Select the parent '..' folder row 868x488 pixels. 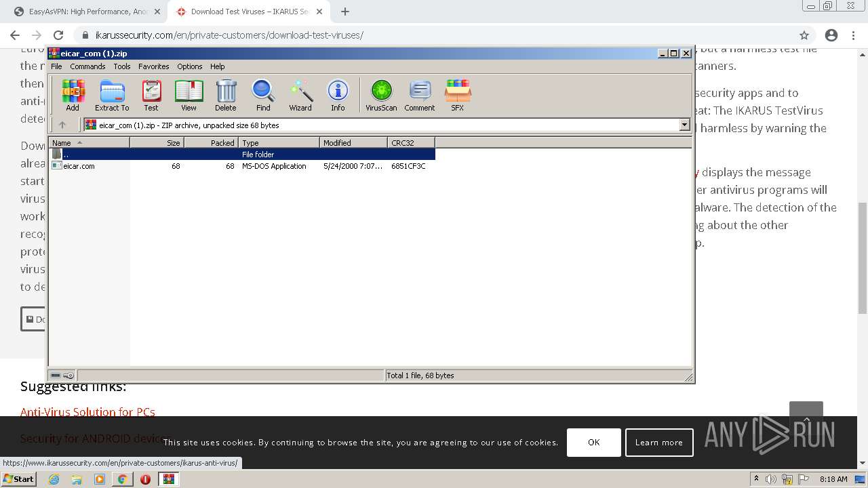(241, 155)
